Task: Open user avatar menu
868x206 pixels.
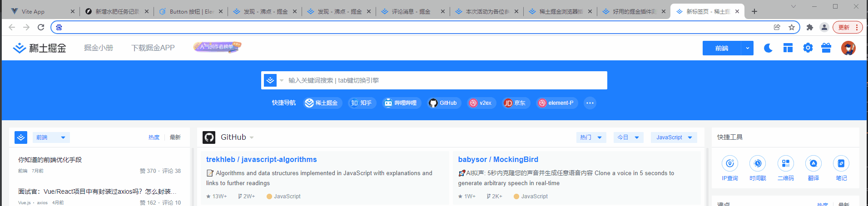Action: [x=848, y=48]
